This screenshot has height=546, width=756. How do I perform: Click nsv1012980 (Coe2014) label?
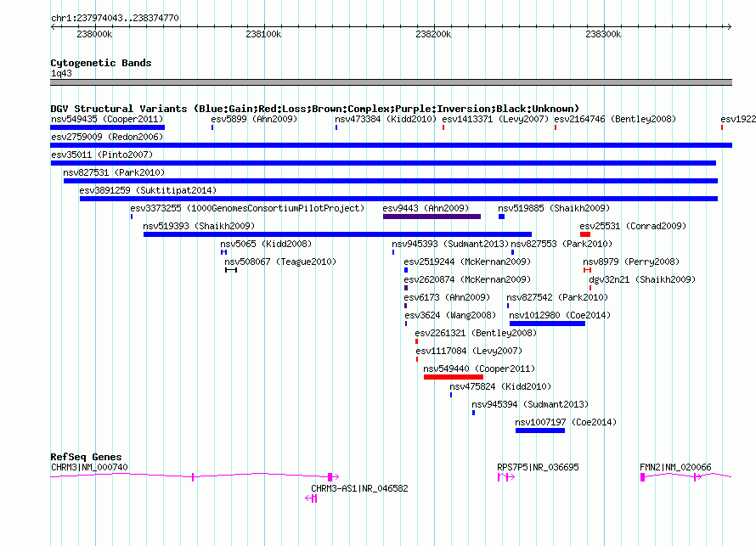click(x=560, y=315)
